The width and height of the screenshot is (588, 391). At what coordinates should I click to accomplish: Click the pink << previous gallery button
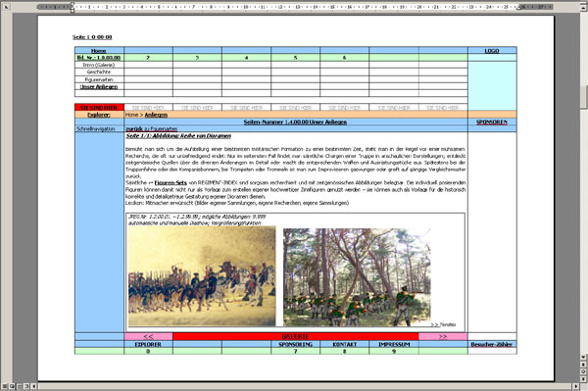pyautogui.click(x=148, y=337)
